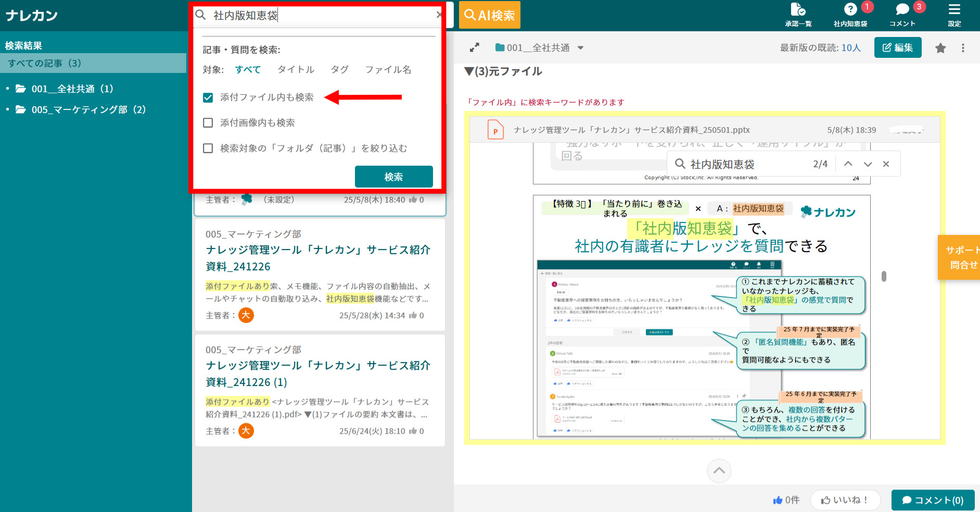The image size is (980, 512).
Task: Jump to next in-file search match with down chevron
Action: click(x=867, y=164)
